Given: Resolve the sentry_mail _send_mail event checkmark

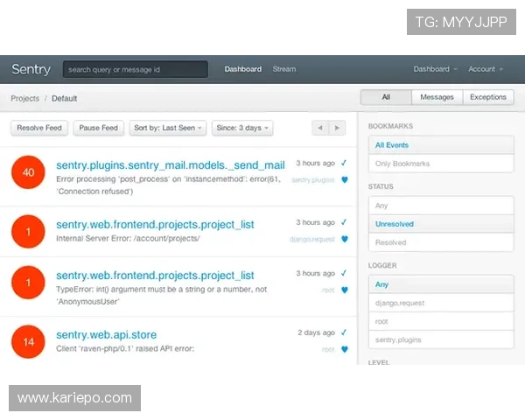Looking at the screenshot, I should (344, 163).
